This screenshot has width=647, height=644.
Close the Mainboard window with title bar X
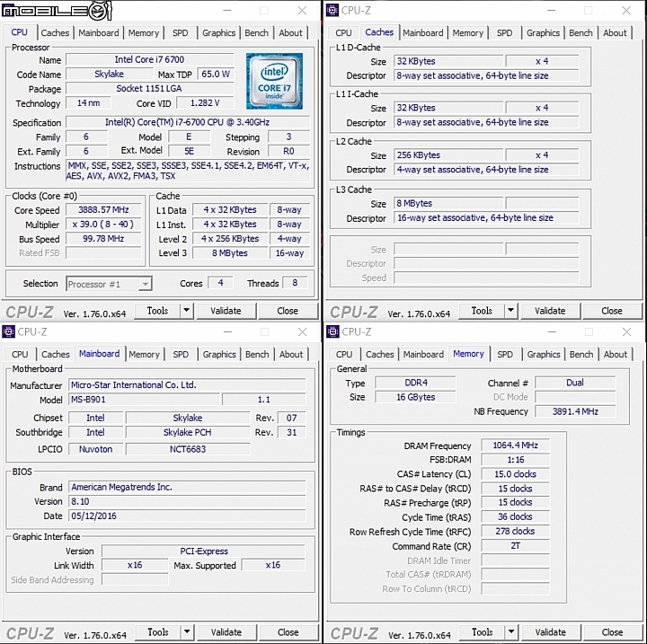point(303,331)
